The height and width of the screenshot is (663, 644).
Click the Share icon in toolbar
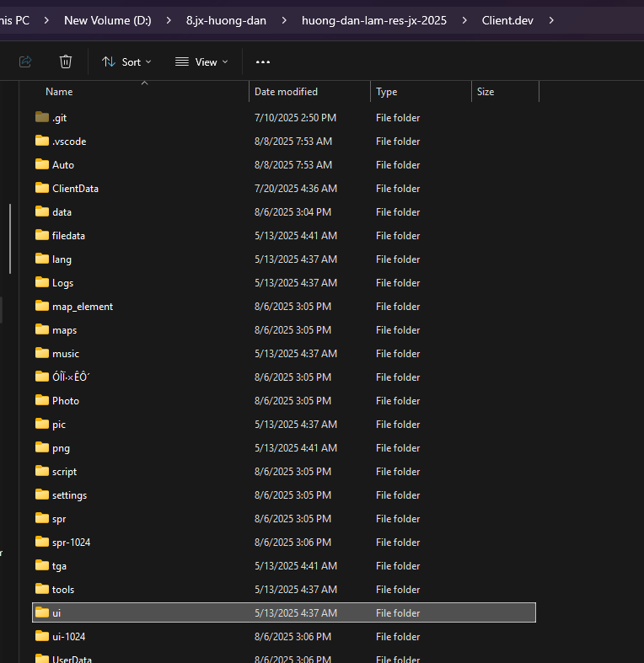25,61
